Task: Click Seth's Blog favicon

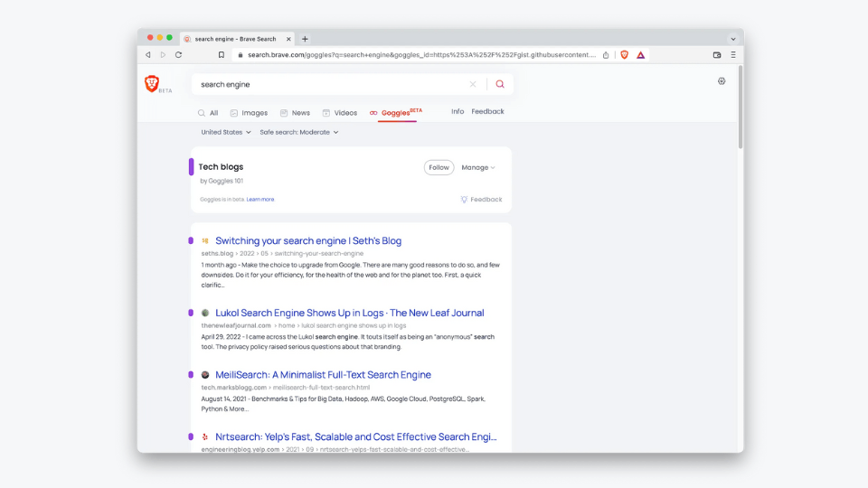Action: pos(205,240)
